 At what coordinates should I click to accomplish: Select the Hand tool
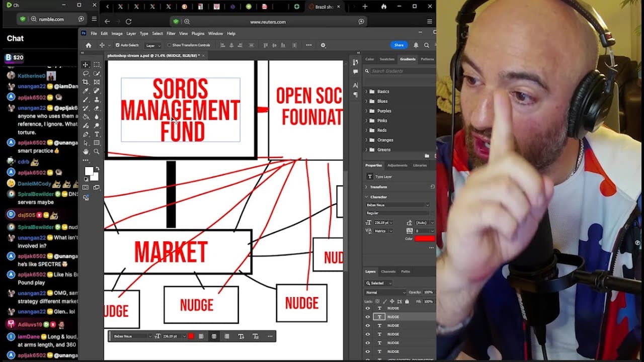point(86,151)
